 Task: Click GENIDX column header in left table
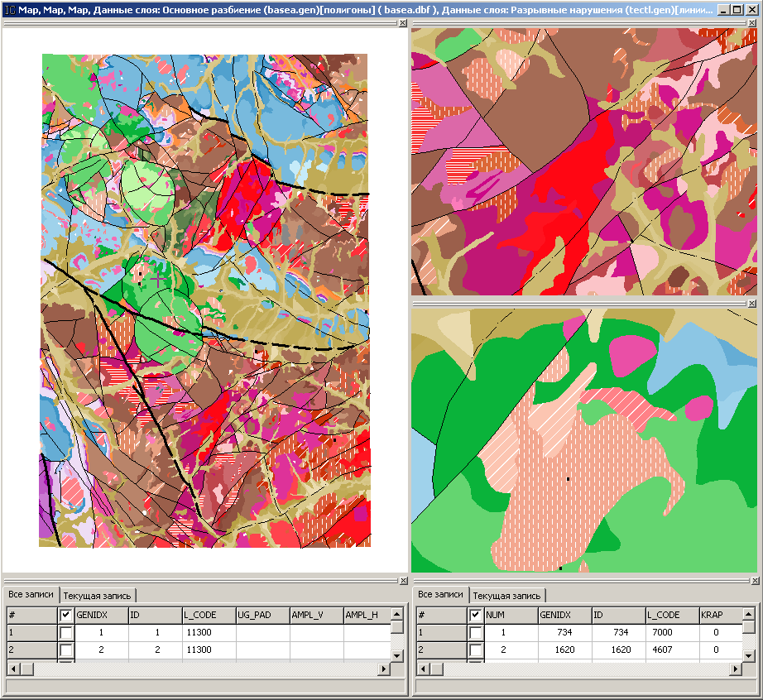coord(101,616)
